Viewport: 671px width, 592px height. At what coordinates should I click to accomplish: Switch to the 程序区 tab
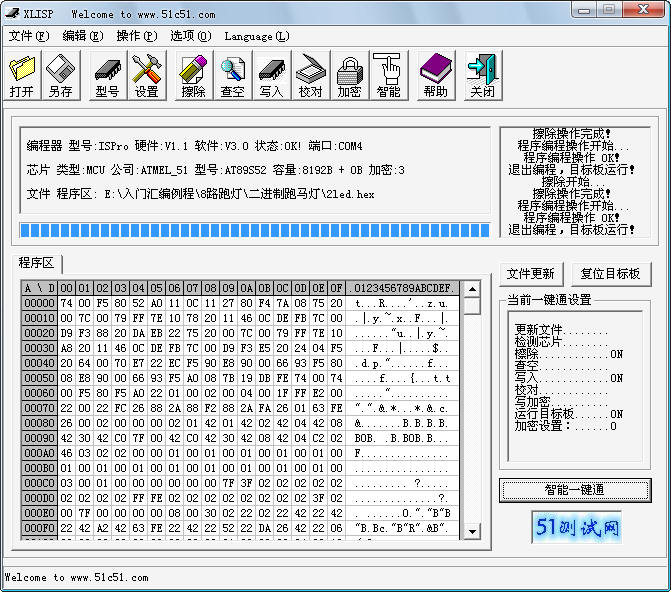[x=36, y=263]
